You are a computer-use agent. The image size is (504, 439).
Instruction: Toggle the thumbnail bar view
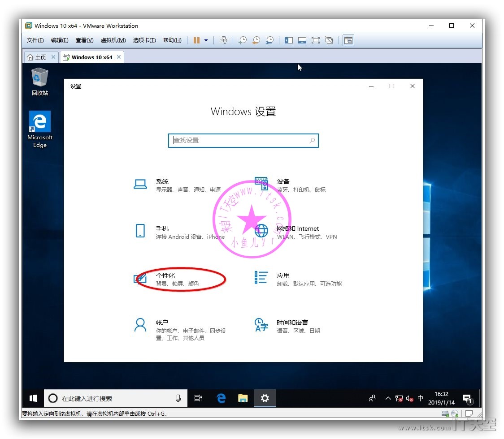point(302,40)
